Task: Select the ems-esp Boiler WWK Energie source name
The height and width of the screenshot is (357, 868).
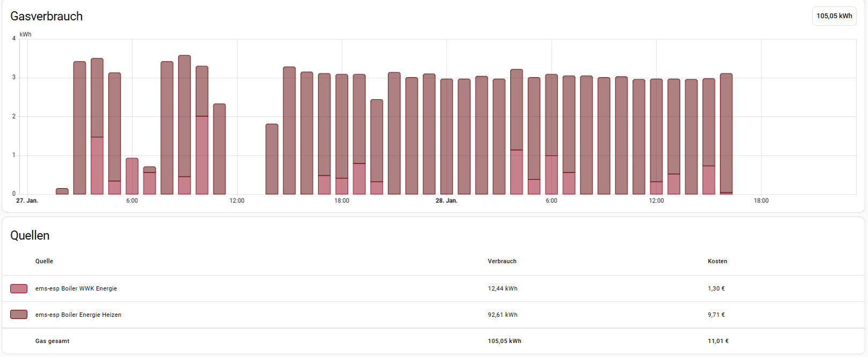Action: click(76, 288)
